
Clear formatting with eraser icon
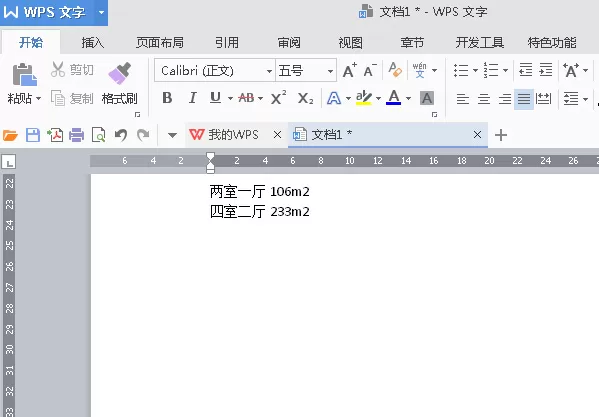395,70
